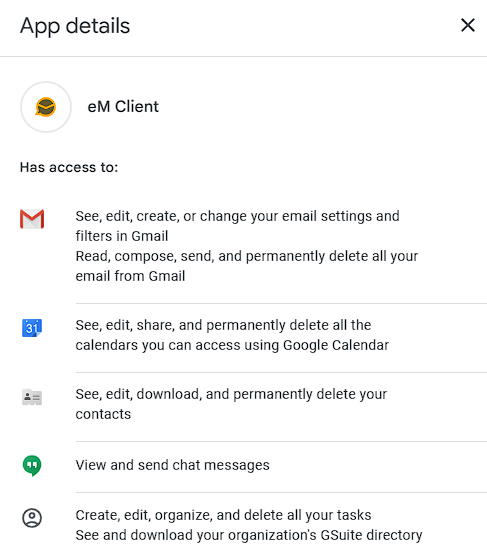Screen dimensions: 487x557
Task: Close the App details dialog
Action: [x=467, y=25]
